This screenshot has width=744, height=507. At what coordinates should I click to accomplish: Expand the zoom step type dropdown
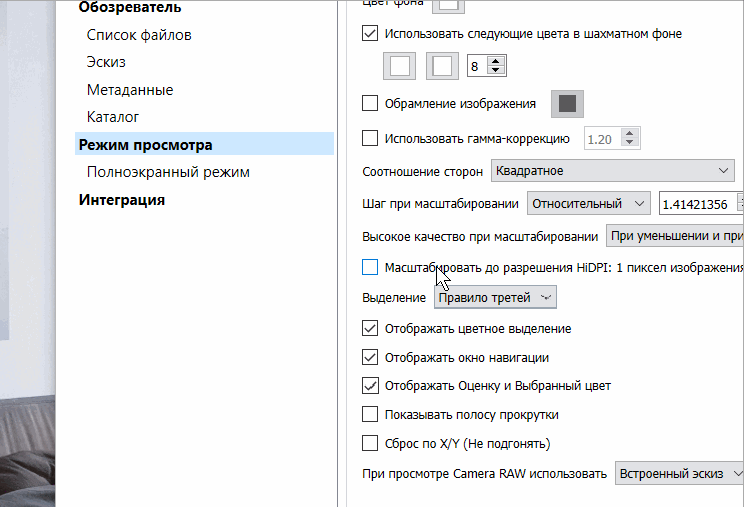pos(588,204)
